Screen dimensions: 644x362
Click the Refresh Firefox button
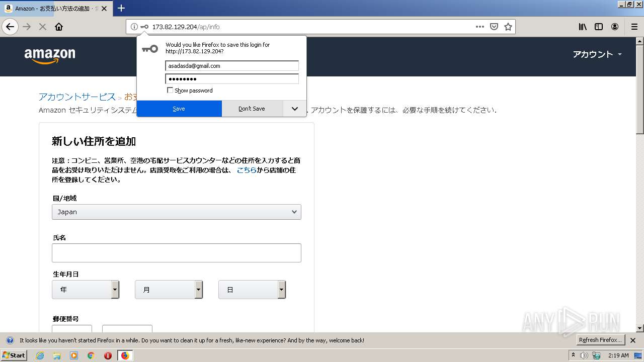(600, 340)
